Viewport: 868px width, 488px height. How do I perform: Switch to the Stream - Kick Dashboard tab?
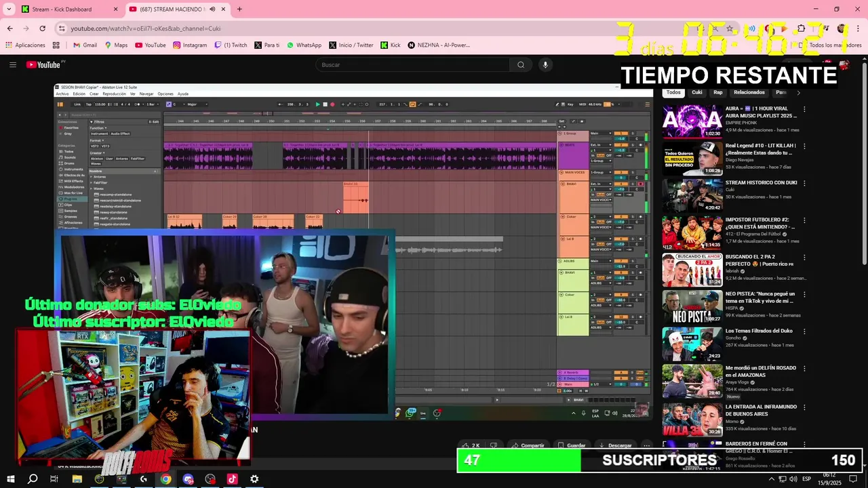coord(68,9)
